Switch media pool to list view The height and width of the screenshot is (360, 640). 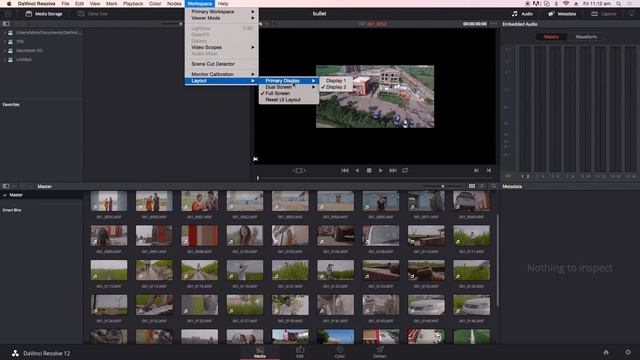tap(482, 186)
